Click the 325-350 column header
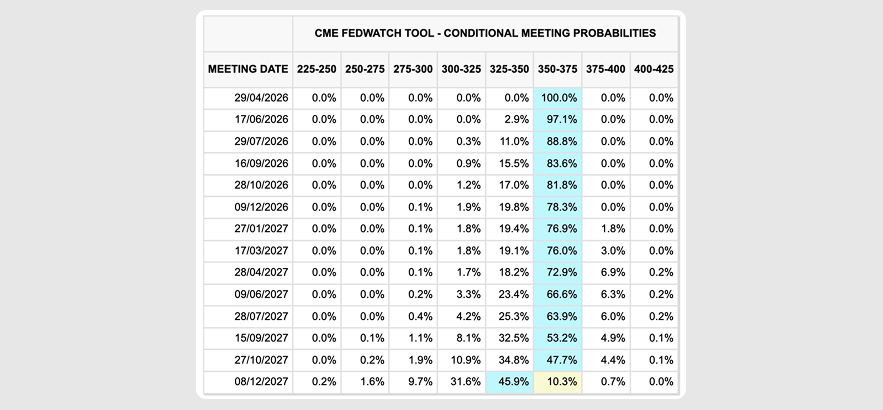883x410 pixels. [x=509, y=69]
